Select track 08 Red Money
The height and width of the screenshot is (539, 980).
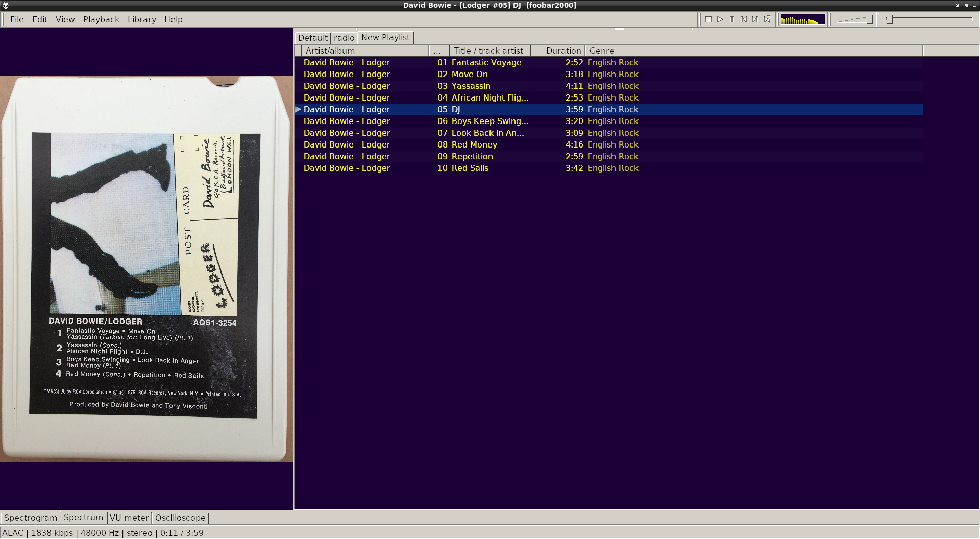tap(609, 144)
